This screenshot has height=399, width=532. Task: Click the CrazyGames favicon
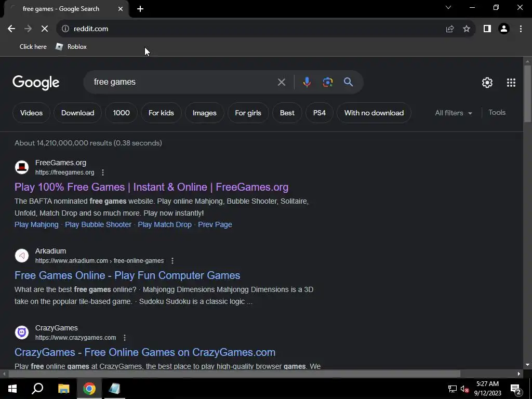click(22, 332)
